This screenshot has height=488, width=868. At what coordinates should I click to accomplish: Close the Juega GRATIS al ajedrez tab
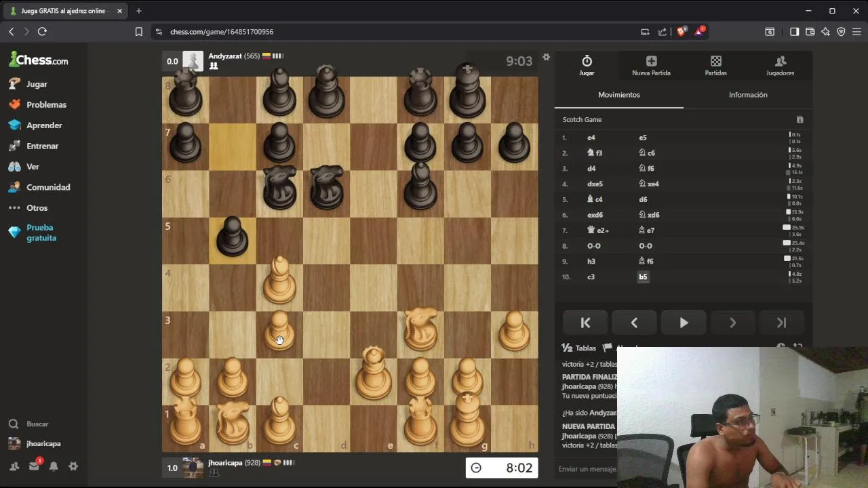point(119,11)
